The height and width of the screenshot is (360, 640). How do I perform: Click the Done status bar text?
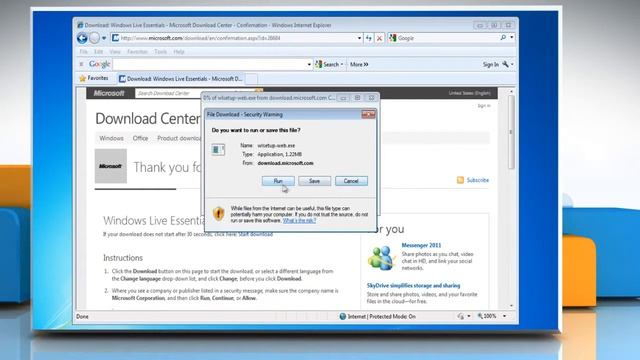(82, 316)
